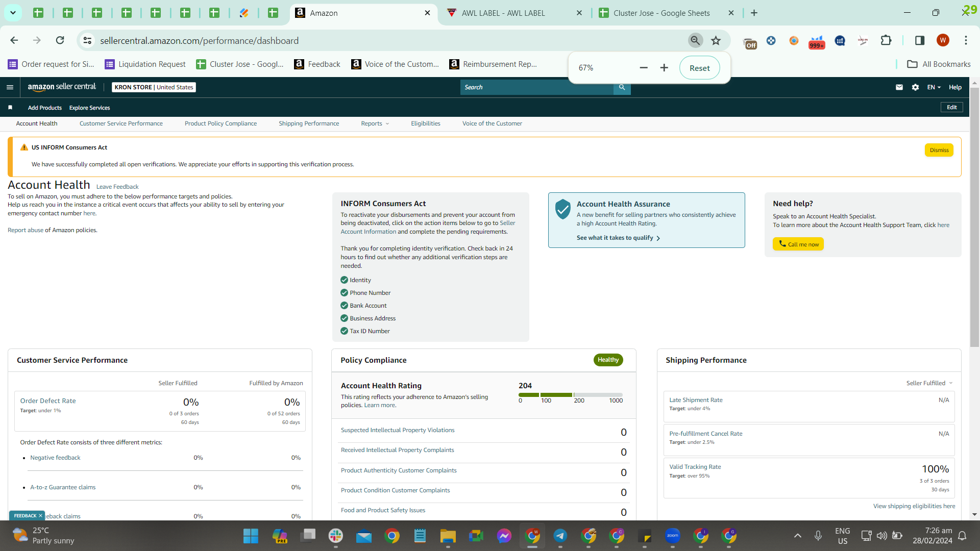This screenshot has height=551, width=980.
Task: Open Seller Central settings gear
Action: (915, 87)
